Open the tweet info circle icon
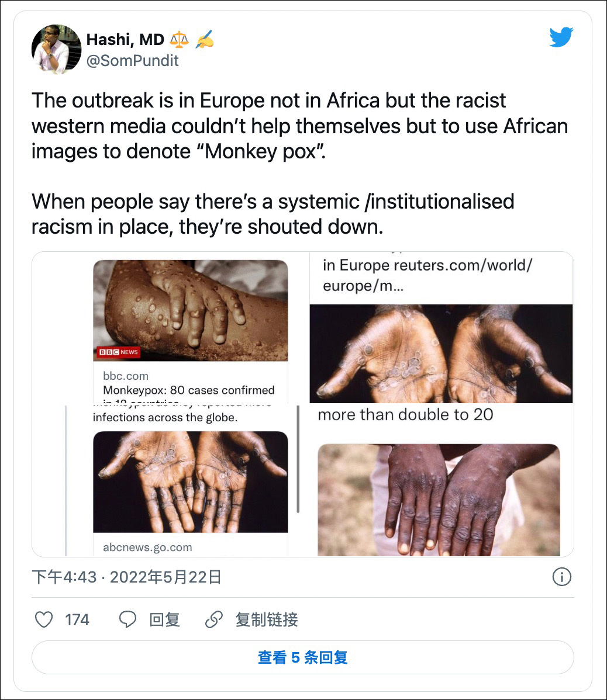The width and height of the screenshot is (607, 700). pos(561,577)
